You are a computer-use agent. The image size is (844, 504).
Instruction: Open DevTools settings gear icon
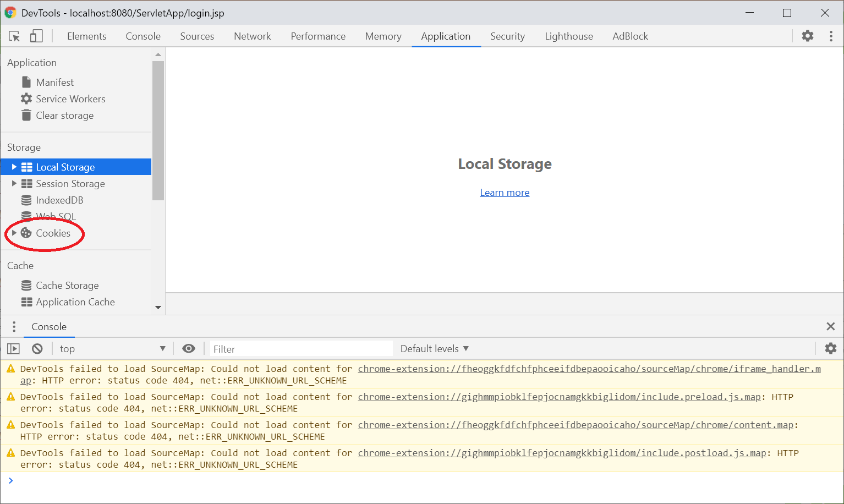[808, 36]
